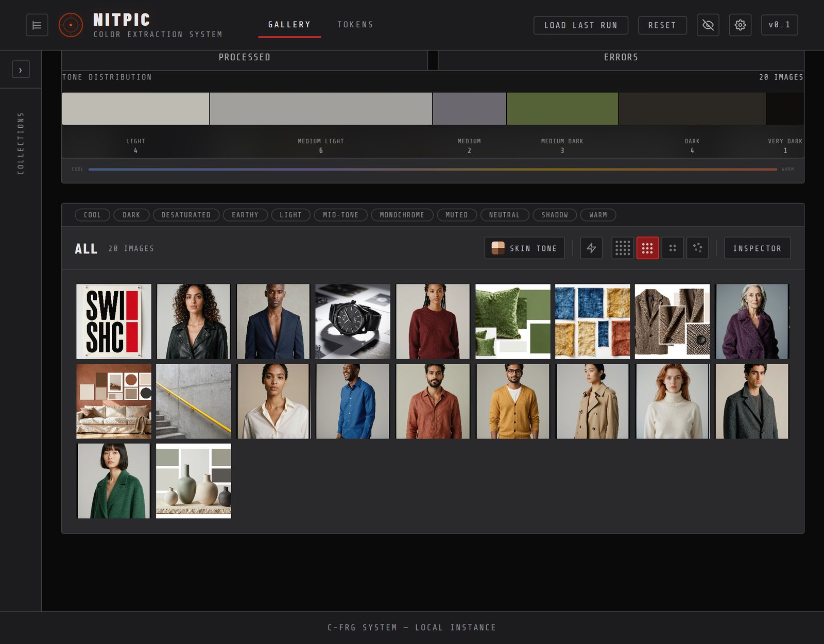Open the ceramic vases thumbnail
This screenshot has height=644, width=824.
click(194, 481)
